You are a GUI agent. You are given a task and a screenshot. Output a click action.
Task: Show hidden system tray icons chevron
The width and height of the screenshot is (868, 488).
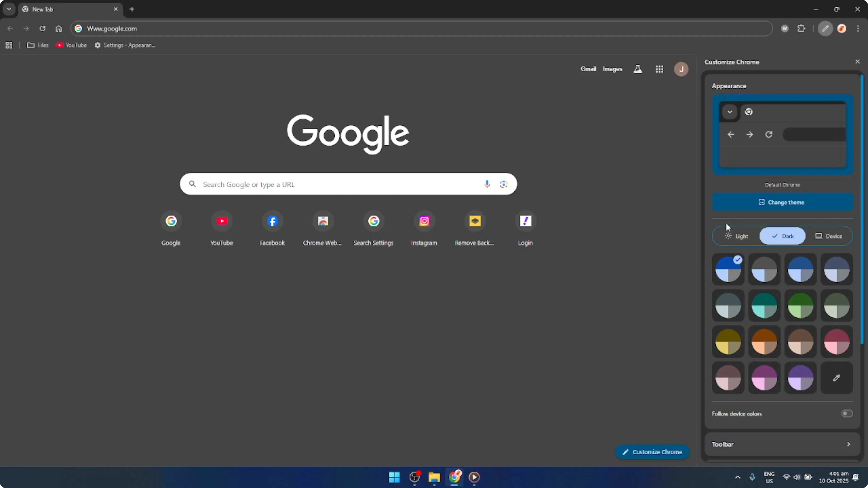tap(738, 477)
